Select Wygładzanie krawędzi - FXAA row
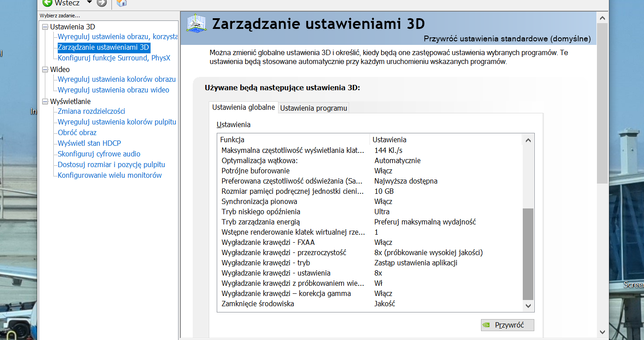This screenshot has width=644, height=340. click(x=370, y=242)
